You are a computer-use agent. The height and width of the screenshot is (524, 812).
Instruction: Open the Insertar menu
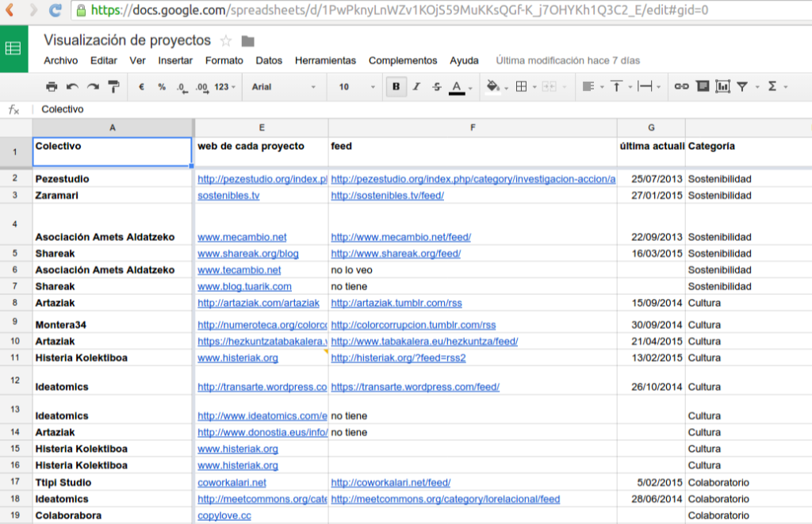tap(175, 60)
